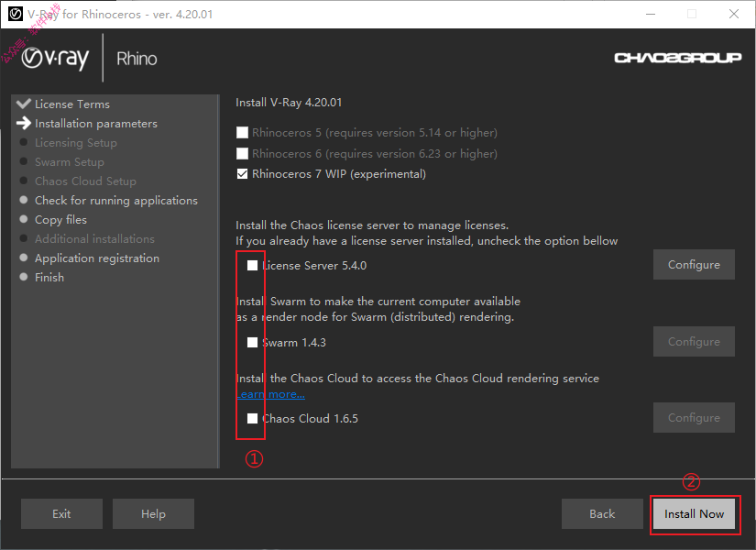Image resolution: width=756 pixels, height=550 pixels.
Task: Select Finish step in sidebar
Action: [49, 278]
